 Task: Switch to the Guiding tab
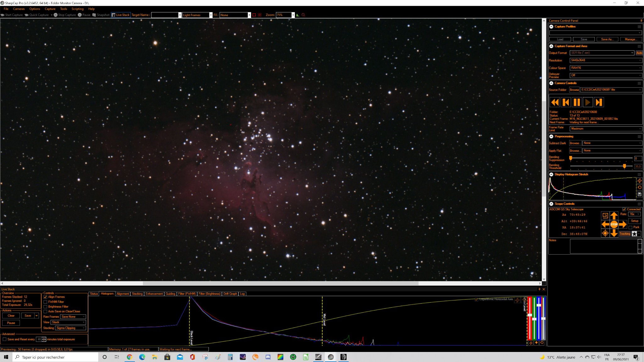point(170,294)
